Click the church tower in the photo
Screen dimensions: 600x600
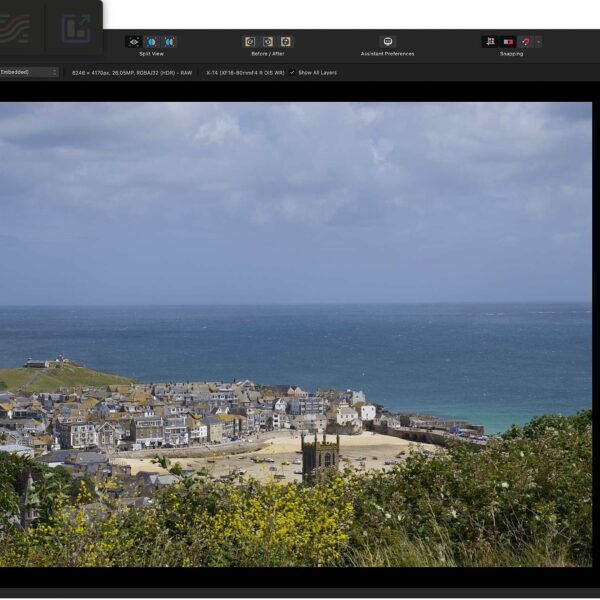click(320, 456)
